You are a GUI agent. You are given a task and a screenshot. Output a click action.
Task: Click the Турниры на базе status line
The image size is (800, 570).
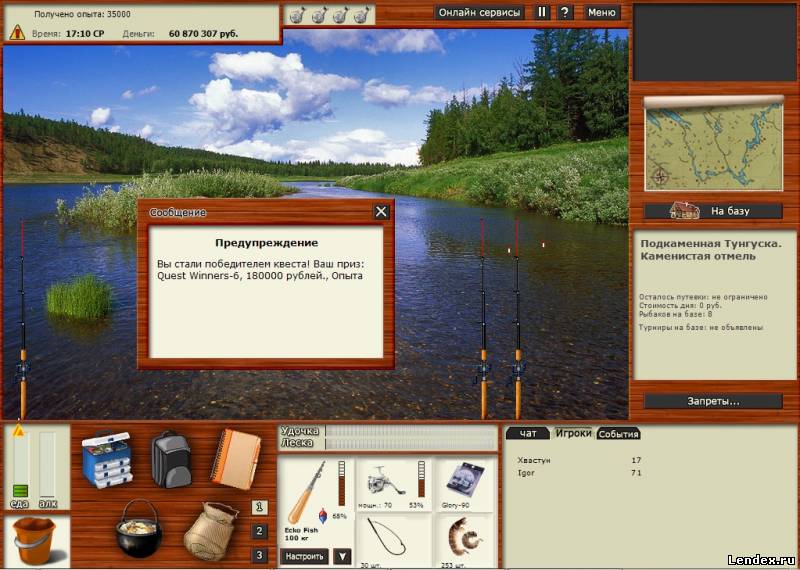701,327
